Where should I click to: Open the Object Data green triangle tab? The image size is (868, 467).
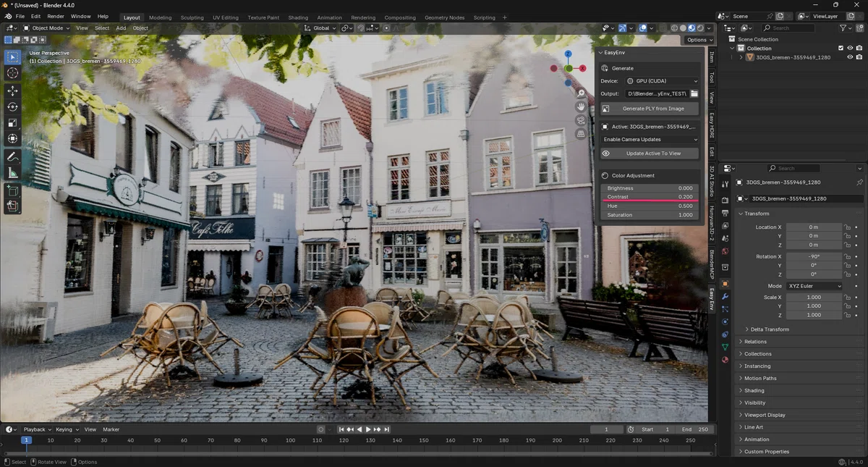click(725, 348)
